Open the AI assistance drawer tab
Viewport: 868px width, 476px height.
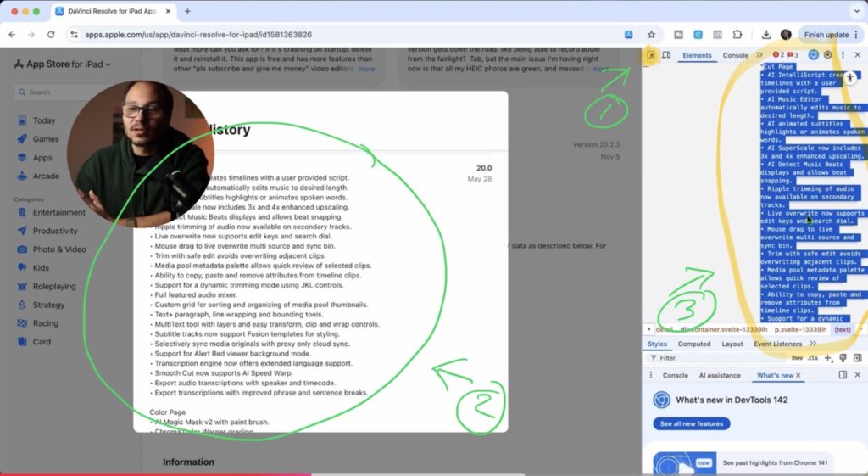click(x=720, y=376)
